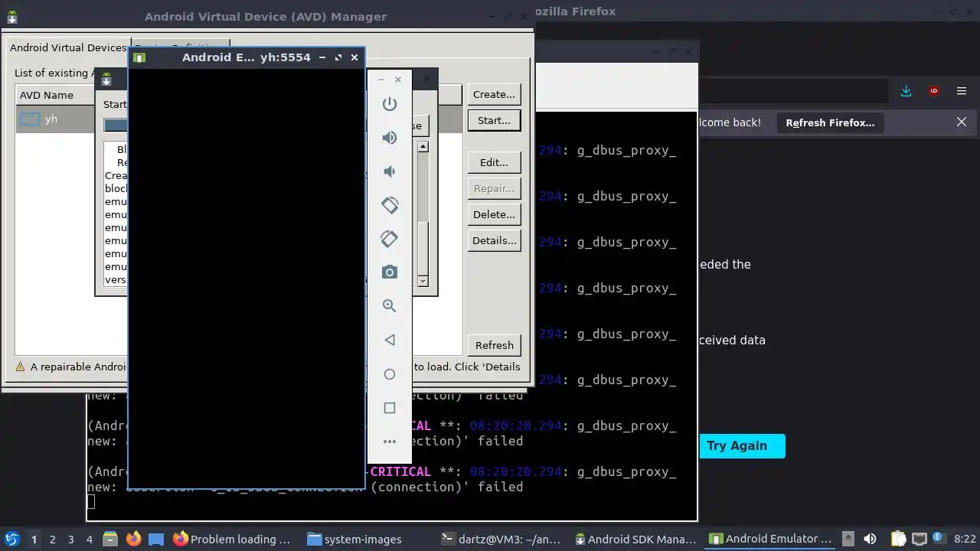Switch to workspace 3
The height and width of the screenshot is (551, 980).
[x=70, y=539]
